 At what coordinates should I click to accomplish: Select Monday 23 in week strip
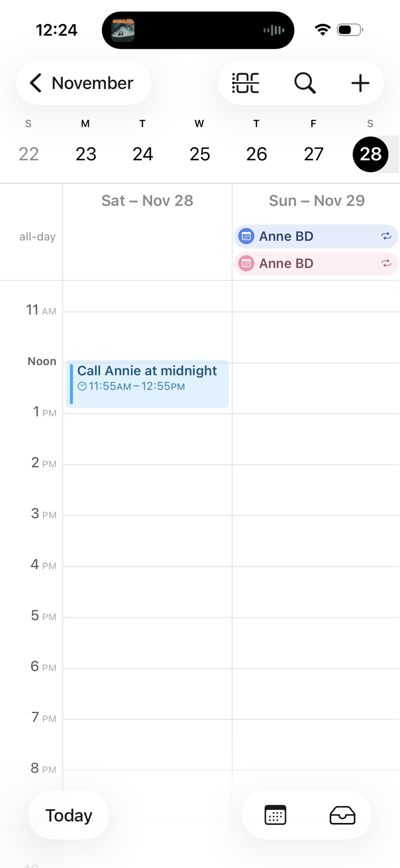click(86, 154)
